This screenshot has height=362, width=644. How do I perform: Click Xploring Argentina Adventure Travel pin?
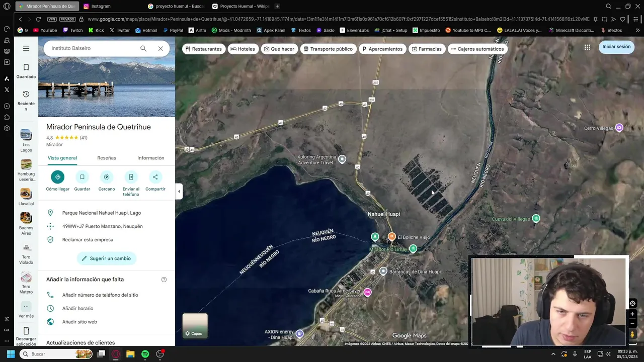pos(342,159)
